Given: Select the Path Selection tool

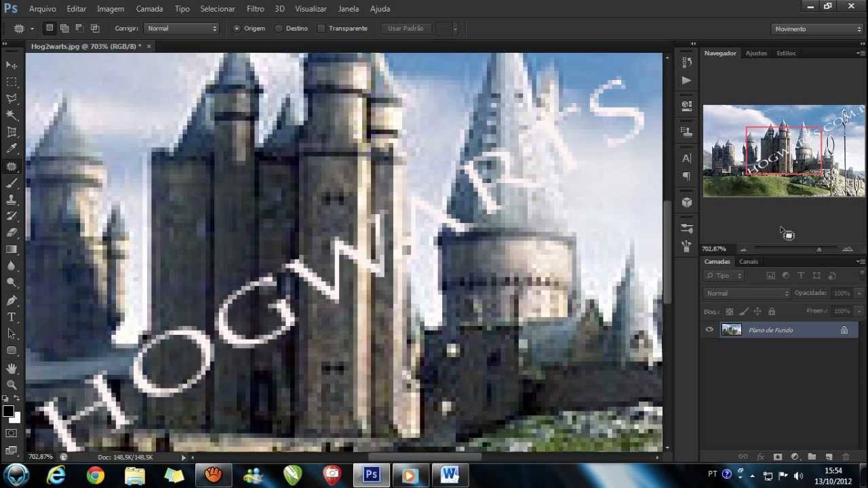Looking at the screenshot, I should pos(12,333).
